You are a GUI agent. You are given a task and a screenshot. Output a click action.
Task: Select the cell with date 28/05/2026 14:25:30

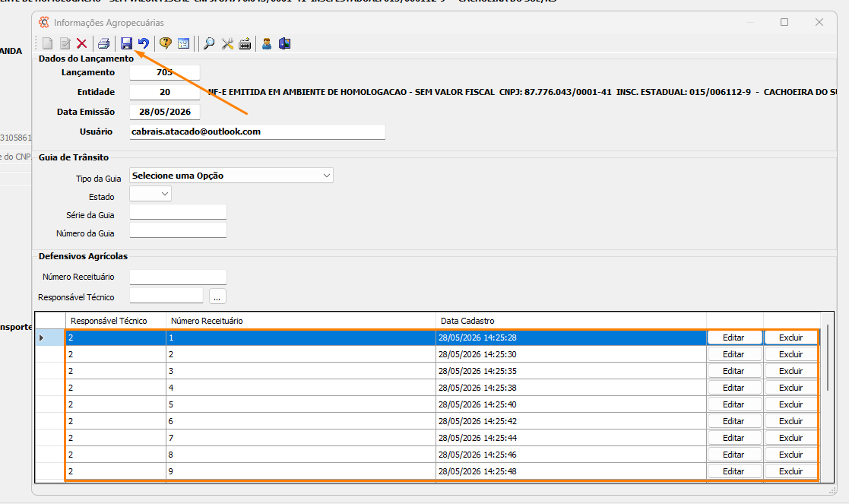click(572, 354)
